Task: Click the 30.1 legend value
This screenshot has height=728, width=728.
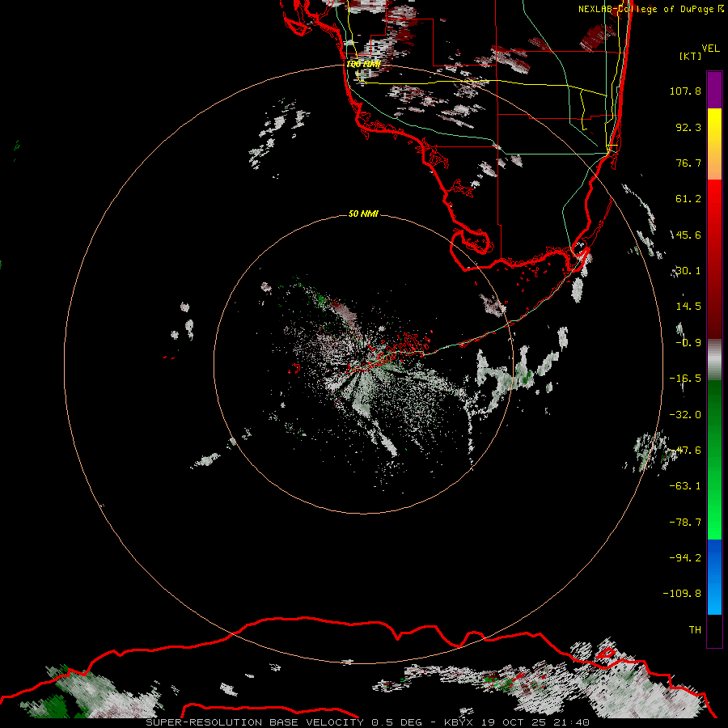Action: coord(688,271)
